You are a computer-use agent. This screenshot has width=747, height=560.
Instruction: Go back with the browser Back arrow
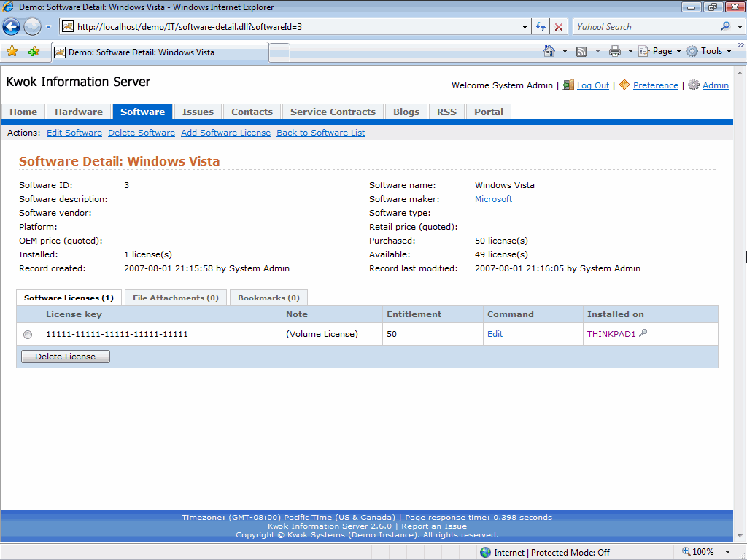pos(12,27)
